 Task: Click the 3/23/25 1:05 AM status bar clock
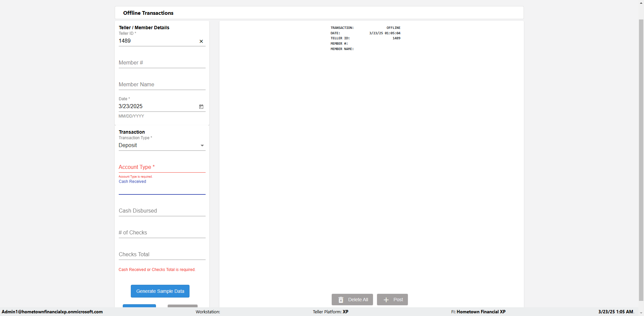pos(616,312)
